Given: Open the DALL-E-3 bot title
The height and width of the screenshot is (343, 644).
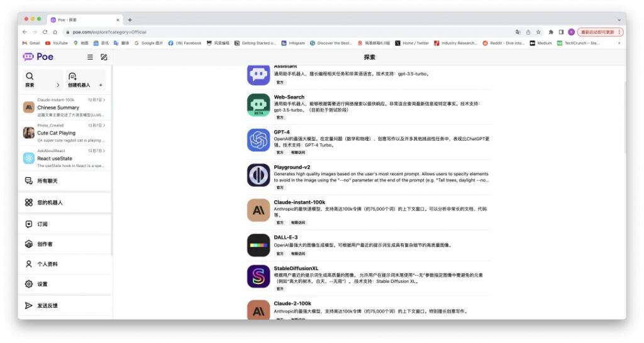Looking at the screenshot, I should click(x=286, y=237).
